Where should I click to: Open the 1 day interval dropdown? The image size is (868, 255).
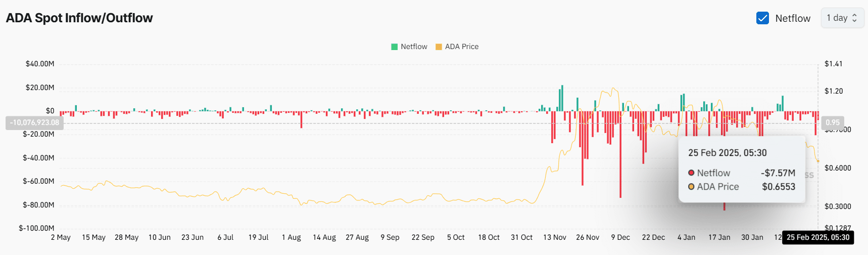842,18
